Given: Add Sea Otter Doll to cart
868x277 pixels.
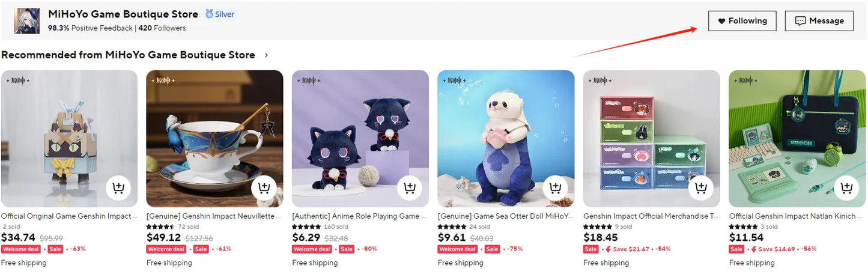Looking at the screenshot, I should coord(555,188).
